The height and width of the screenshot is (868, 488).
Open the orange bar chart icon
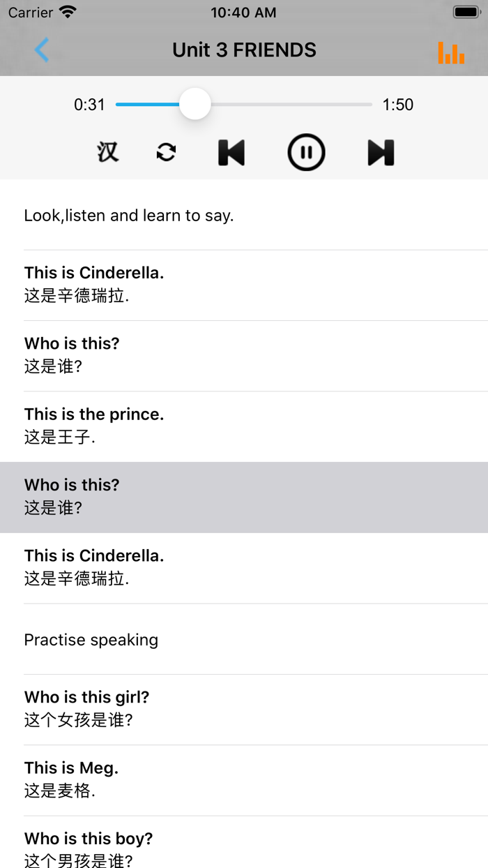click(x=451, y=52)
